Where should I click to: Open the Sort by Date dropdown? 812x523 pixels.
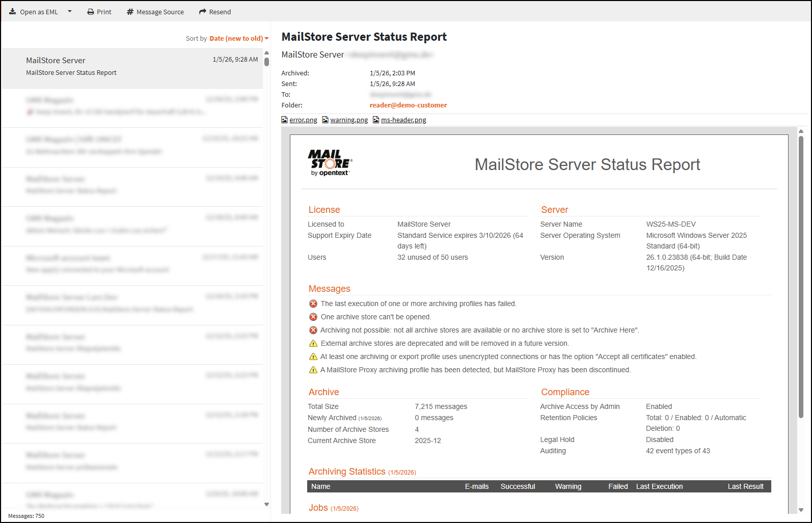tap(238, 39)
